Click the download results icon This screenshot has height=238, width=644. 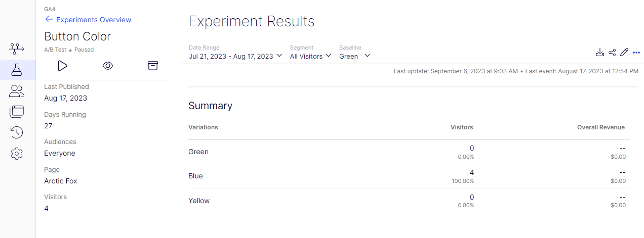[600, 53]
